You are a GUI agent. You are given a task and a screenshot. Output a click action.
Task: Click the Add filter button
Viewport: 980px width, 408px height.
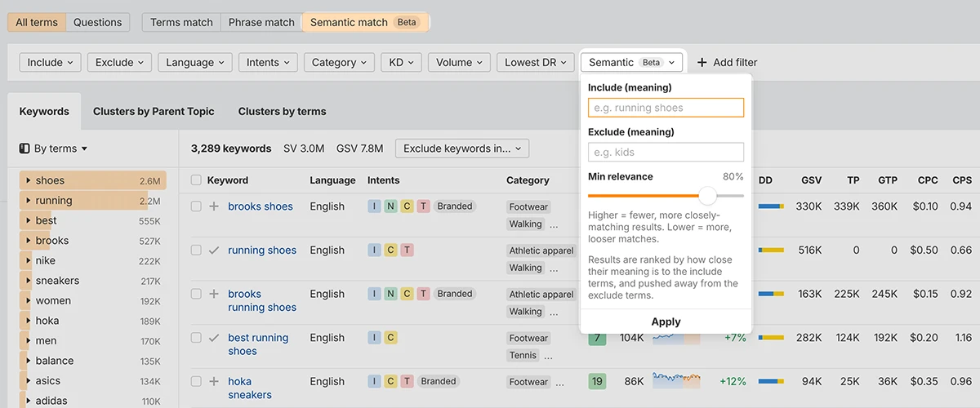click(727, 62)
